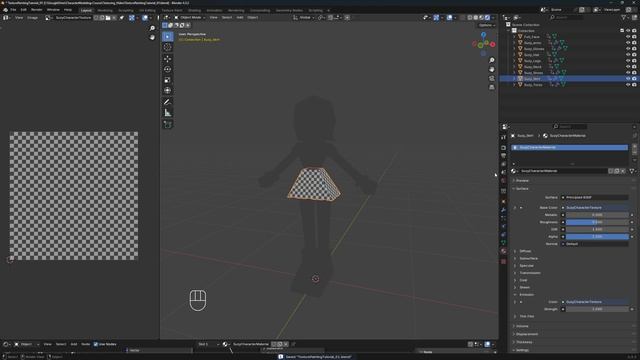The width and height of the screenshot is (640, 360).
Task: Open the Render menu
Action: point(36,10)
